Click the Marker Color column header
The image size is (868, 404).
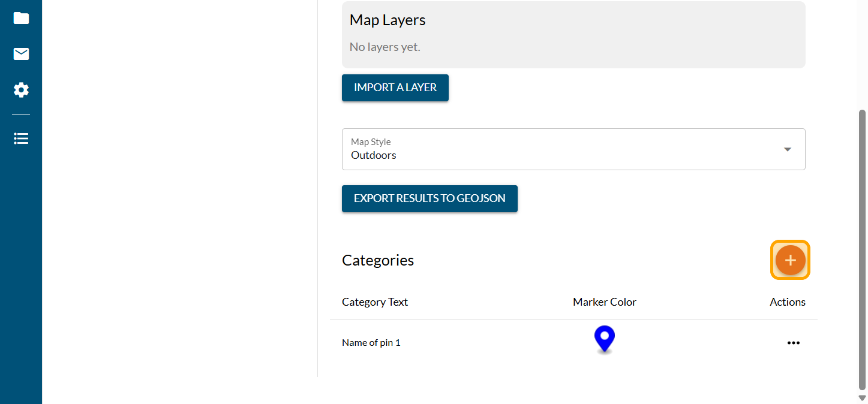[604, 302]
